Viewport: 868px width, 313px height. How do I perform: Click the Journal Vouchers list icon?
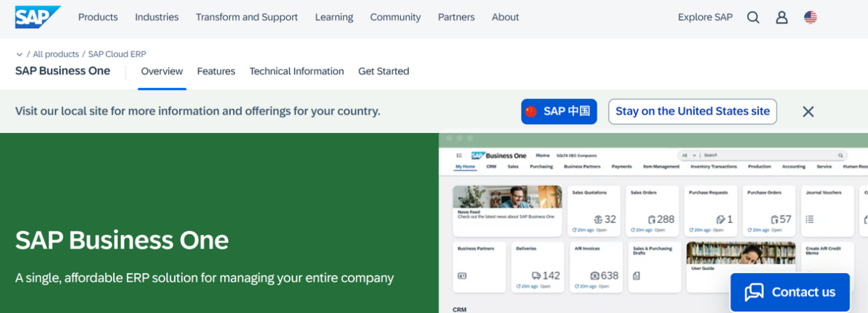click(x=810, y=220)
